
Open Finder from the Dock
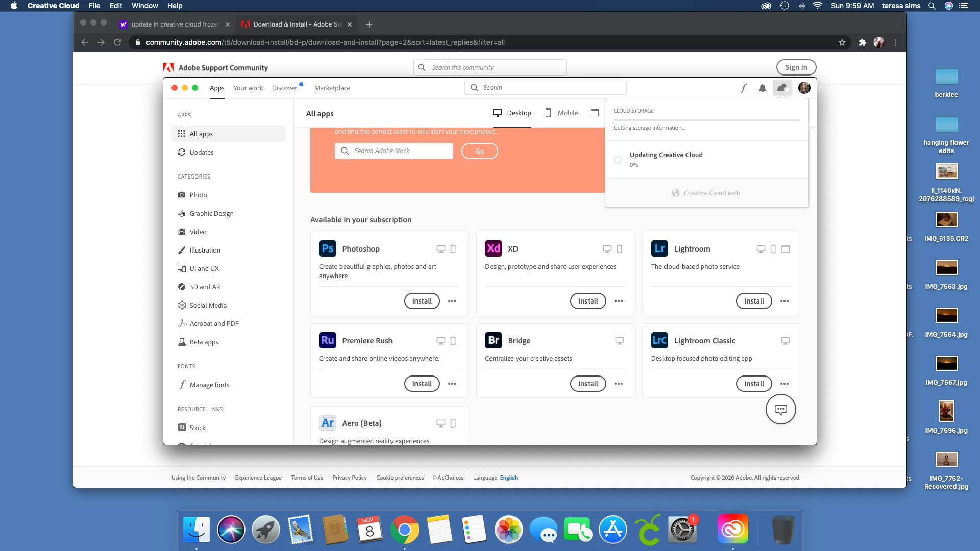pos(197,529)
